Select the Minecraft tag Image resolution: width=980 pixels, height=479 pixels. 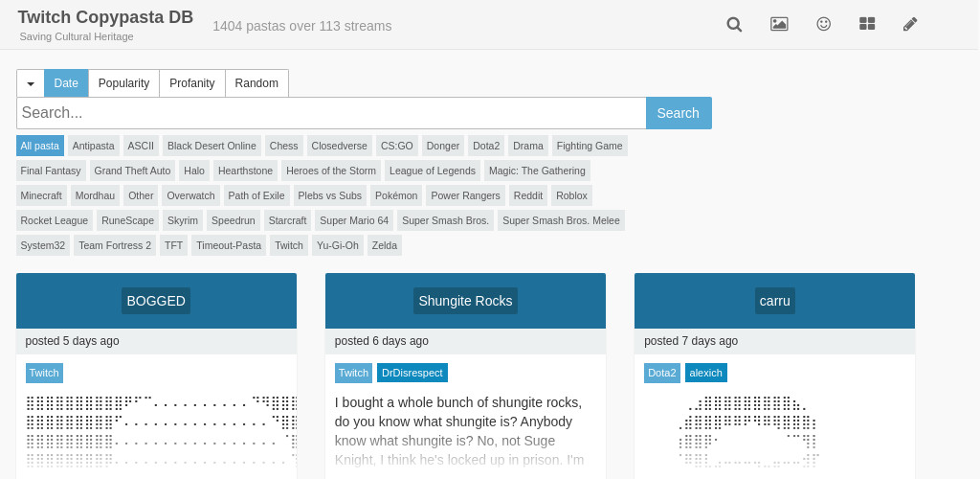click(41, 195)
